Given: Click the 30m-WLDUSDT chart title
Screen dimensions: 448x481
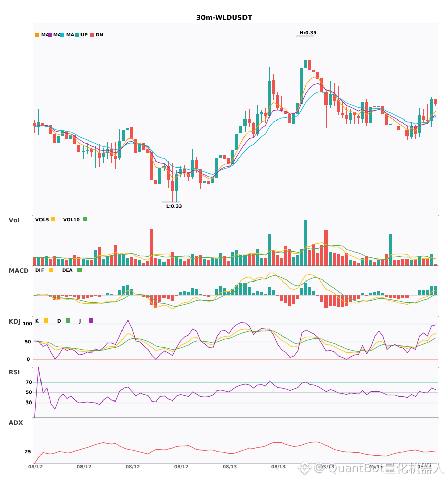Looking at the screenshot, I should click(224, 18).
